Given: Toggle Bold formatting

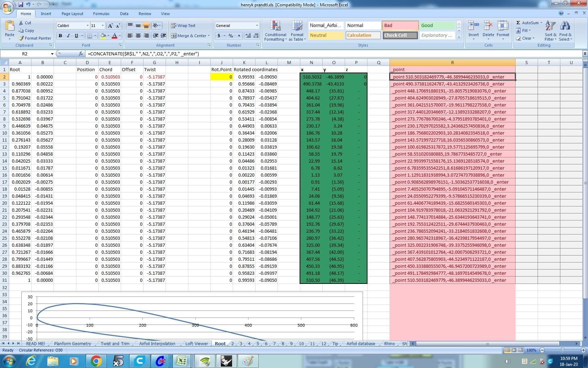Looking at the screenshot, I should tap(61, 36).
